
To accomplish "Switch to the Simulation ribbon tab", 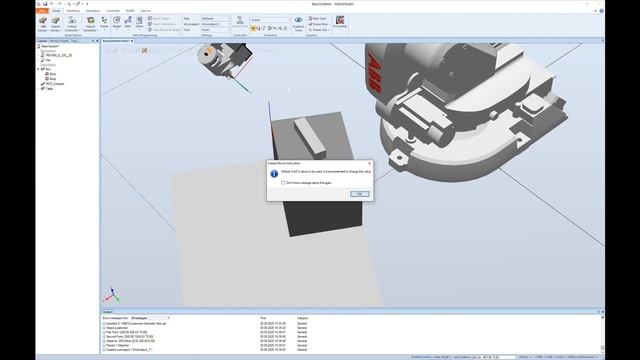I will pyautogui.click(x=93, y=11).
